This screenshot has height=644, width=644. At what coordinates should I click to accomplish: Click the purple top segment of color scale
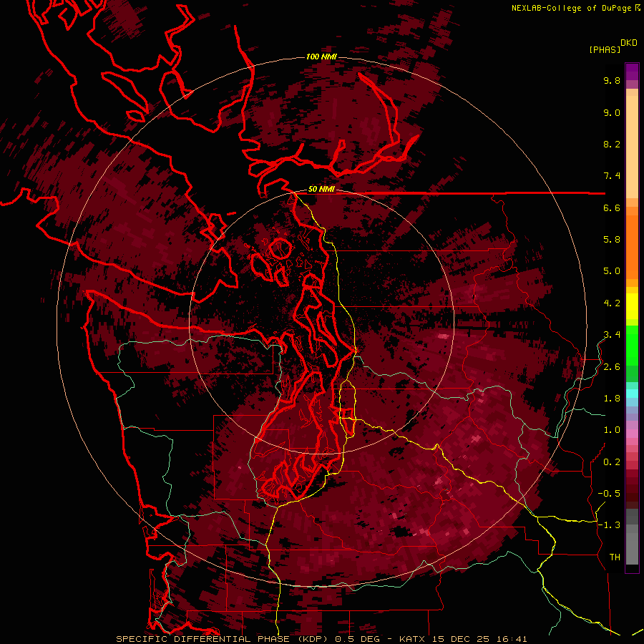pyautogui.click(x=632, y=72)
